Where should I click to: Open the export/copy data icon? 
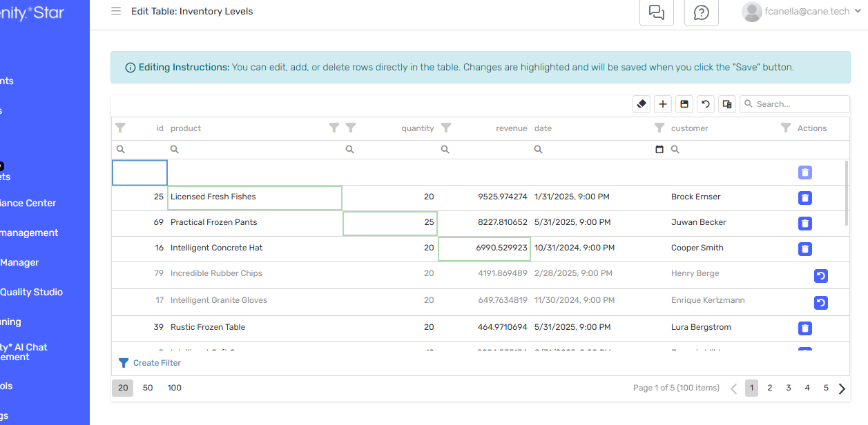click(x=726, y=103)
